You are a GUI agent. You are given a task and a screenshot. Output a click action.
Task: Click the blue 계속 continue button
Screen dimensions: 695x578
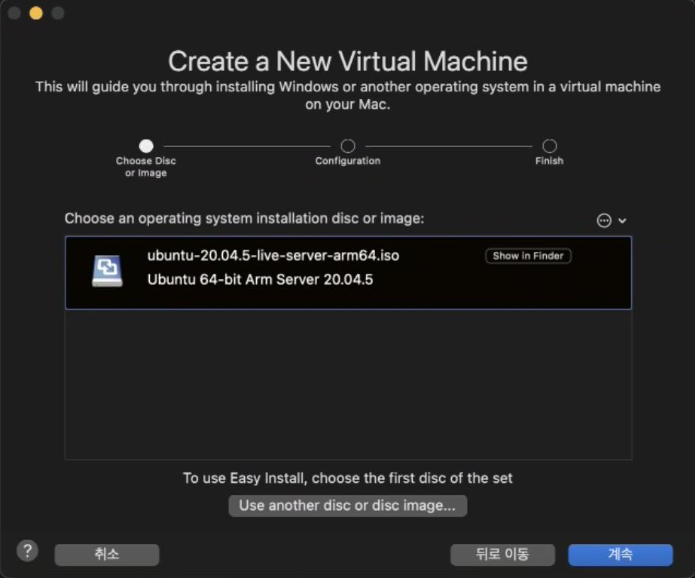[620, 555]
